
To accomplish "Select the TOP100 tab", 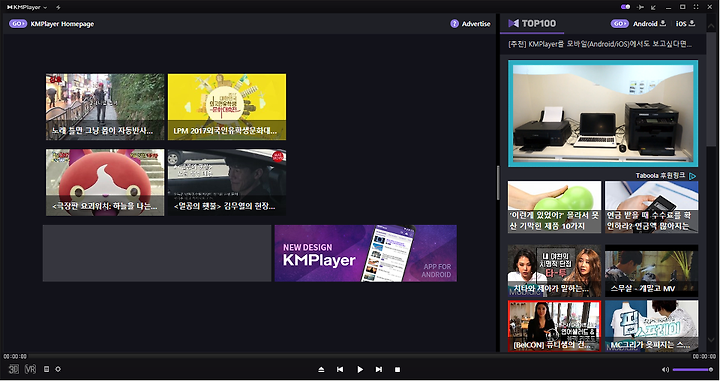I will (x=532, y=23).
